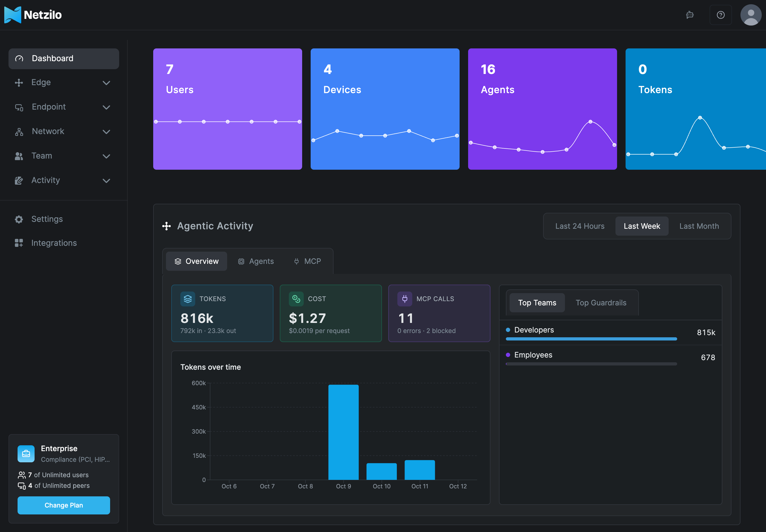Click the Dashboard gauge icon
The height and width of the screenshot is (532, 766).
point(19,59)
